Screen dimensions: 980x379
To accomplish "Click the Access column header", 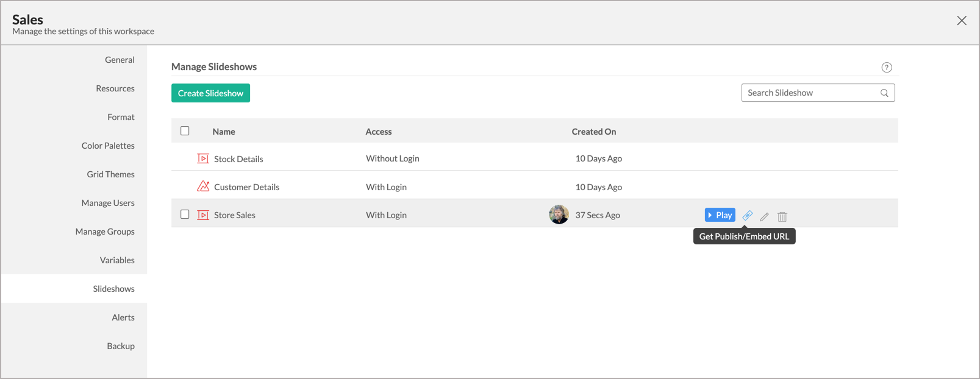I will click(379, 132).
